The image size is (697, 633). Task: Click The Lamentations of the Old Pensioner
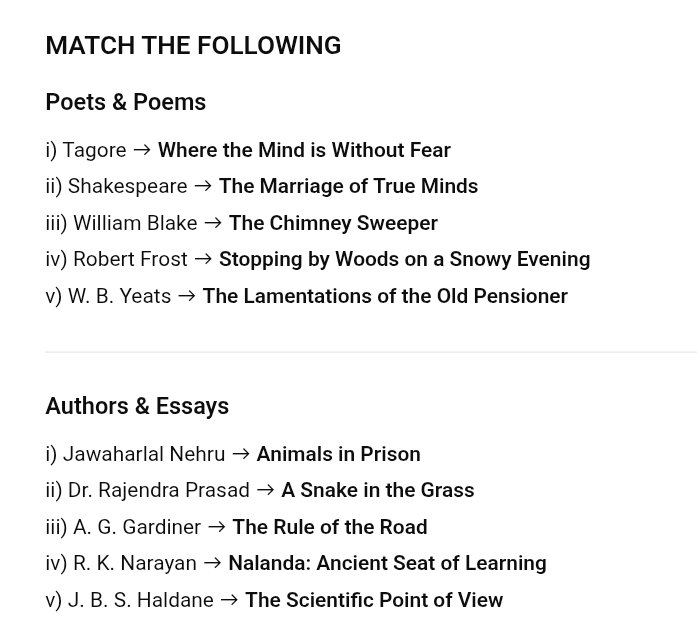pyautogui.click(x=385, y=296)
